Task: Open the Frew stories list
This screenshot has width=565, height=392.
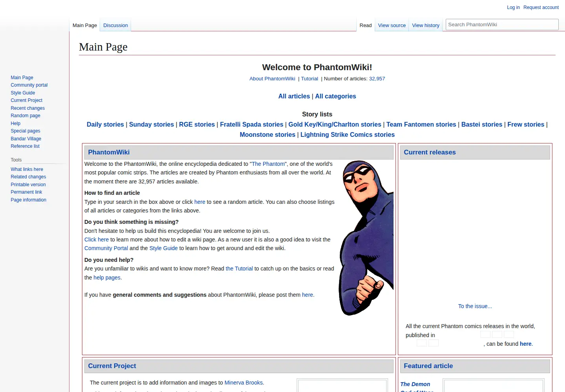Action: [x=526, y=124]
